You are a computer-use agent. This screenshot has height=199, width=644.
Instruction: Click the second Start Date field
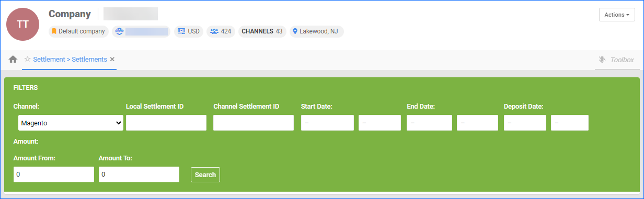[380, 123]
